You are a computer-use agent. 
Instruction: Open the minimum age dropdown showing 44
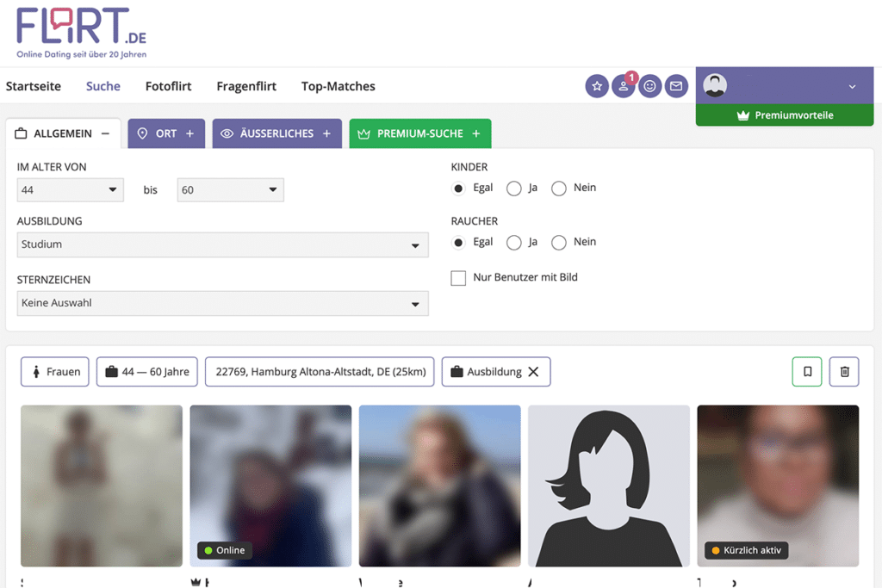70,190
